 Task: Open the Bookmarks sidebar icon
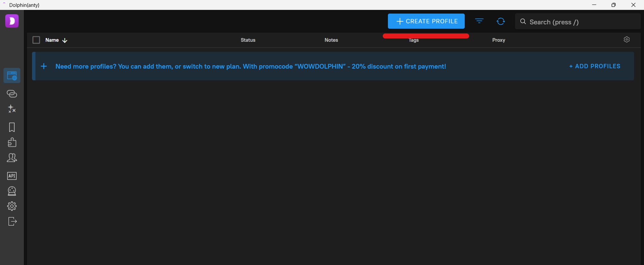[x=12, y=127]
